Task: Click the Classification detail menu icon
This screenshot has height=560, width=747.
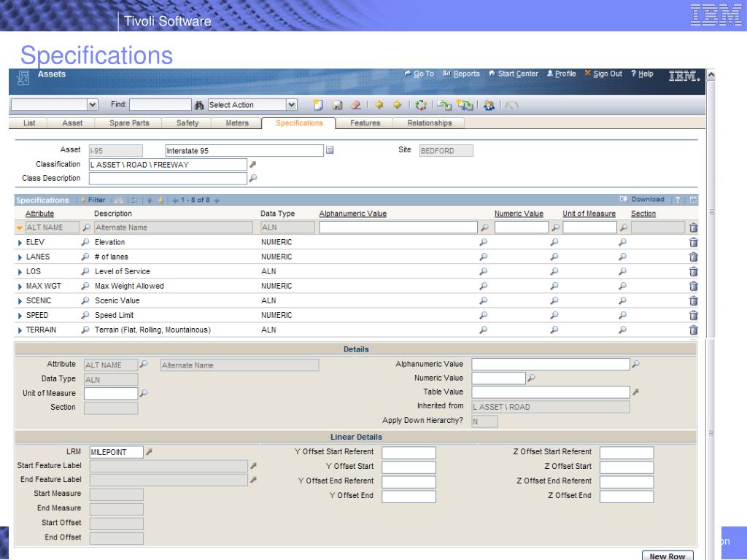Action: (x=253, y=164)
